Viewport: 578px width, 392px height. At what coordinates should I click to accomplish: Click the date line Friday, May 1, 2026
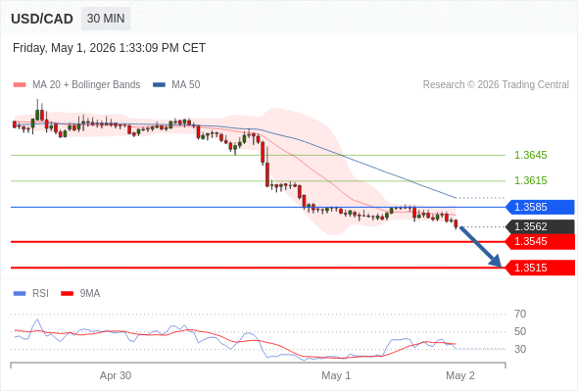[x=109, y=48]
